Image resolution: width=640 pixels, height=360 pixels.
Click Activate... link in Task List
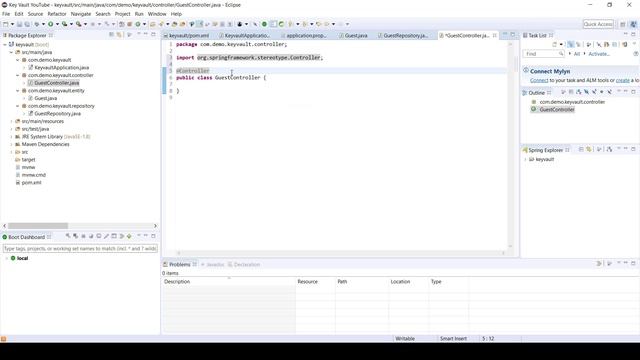(x=599, y=54)
